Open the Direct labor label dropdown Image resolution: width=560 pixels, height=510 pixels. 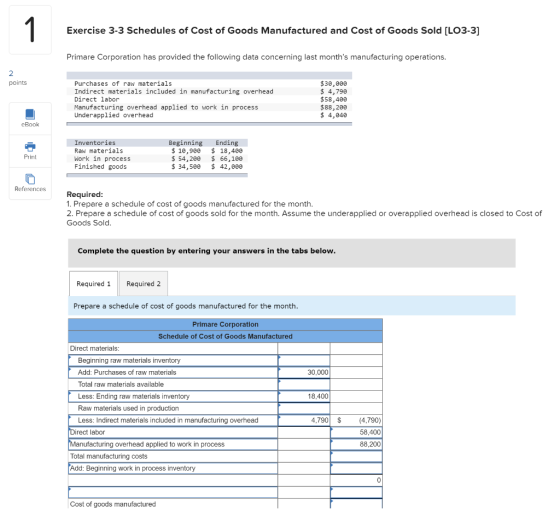coord(173,432)
